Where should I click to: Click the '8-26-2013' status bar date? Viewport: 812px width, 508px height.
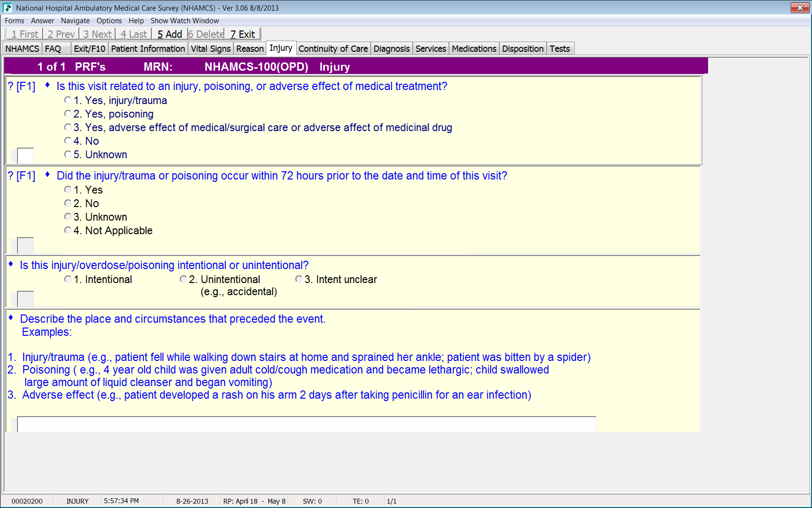(x=192, y=501)
